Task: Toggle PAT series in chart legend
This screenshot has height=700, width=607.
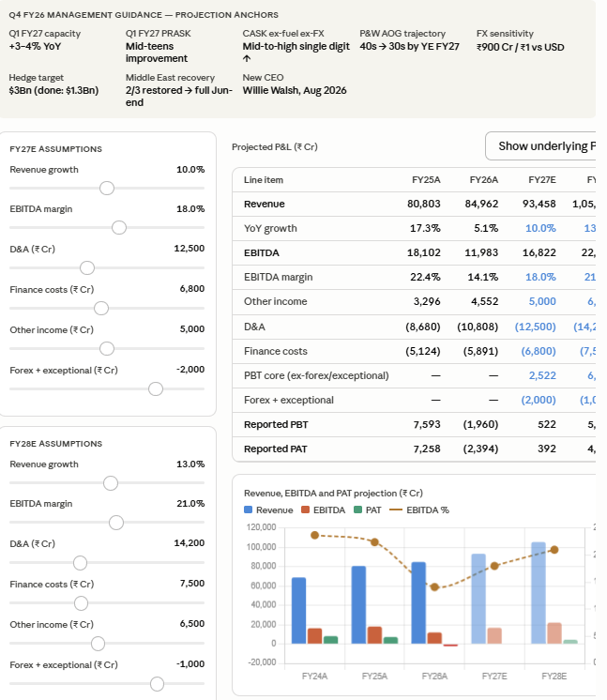Action: (x=368, y=510)
